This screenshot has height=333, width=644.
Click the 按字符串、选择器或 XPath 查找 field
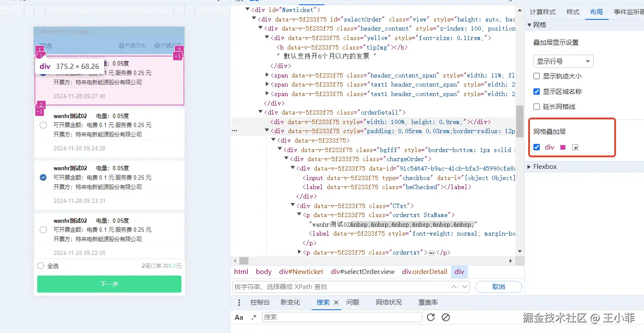click(340, 287)
